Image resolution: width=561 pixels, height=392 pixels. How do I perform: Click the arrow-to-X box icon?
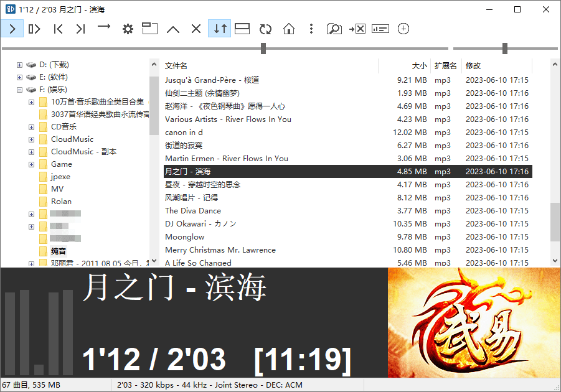(357, 29)
